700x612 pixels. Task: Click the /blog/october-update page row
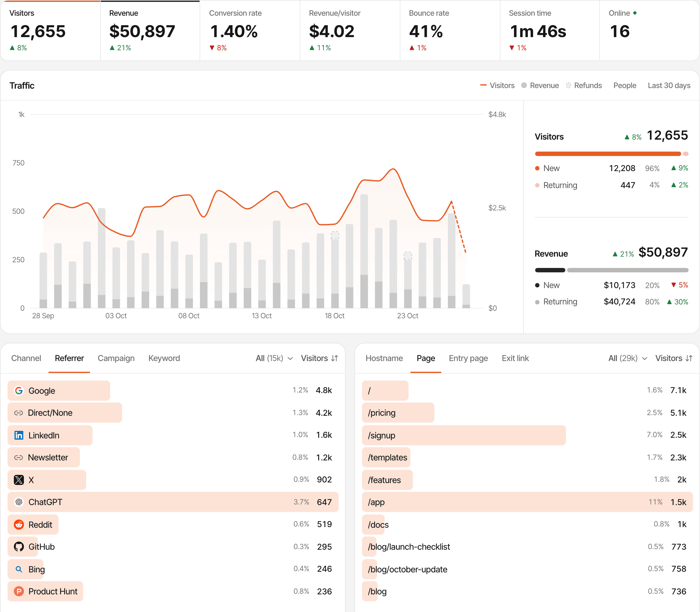(x=527, y=569)
